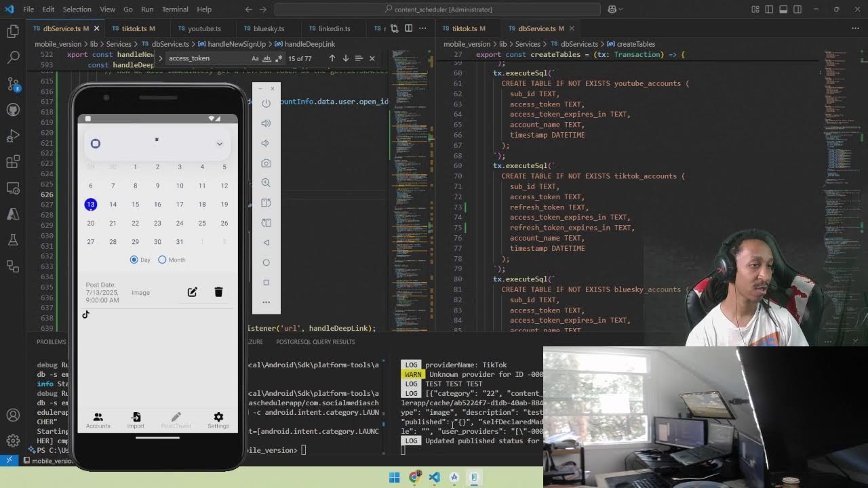The image size is (868, 488).
Task: Tap the Settings tab in the phone app
Action: (218, 420)
